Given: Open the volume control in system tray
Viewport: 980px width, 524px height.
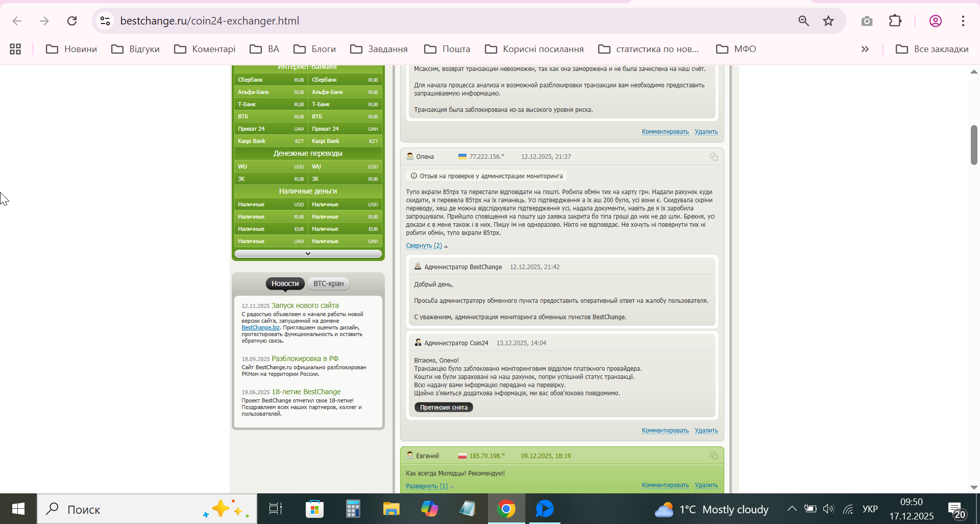Looking at the screenshot, I should 828,509.
